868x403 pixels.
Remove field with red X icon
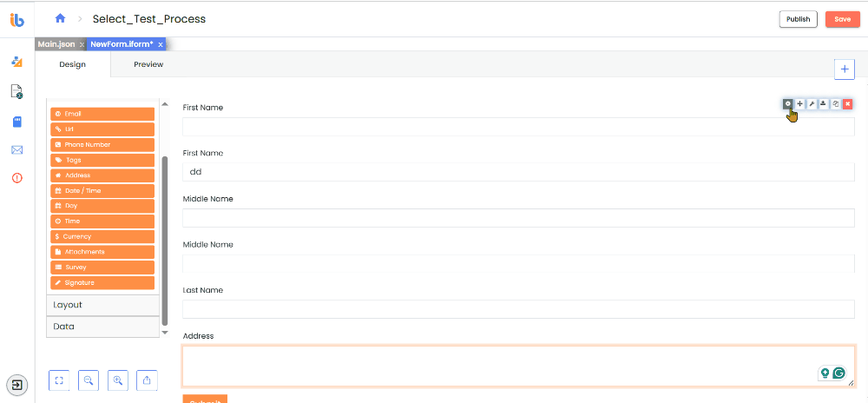[x=847, y=103]
